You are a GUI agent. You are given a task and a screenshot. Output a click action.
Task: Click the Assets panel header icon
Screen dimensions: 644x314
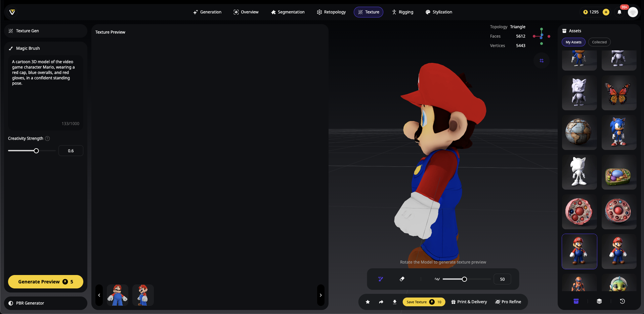564,31
